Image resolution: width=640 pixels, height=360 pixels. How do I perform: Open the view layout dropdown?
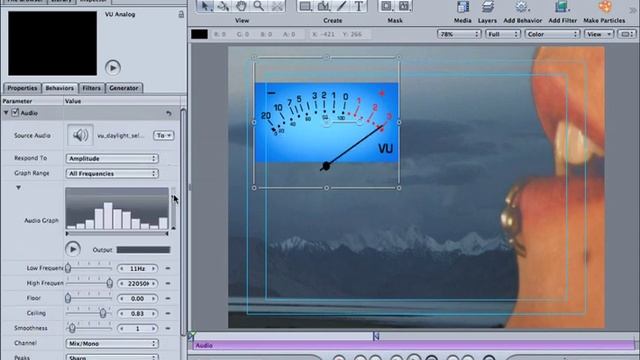[627, 34]
